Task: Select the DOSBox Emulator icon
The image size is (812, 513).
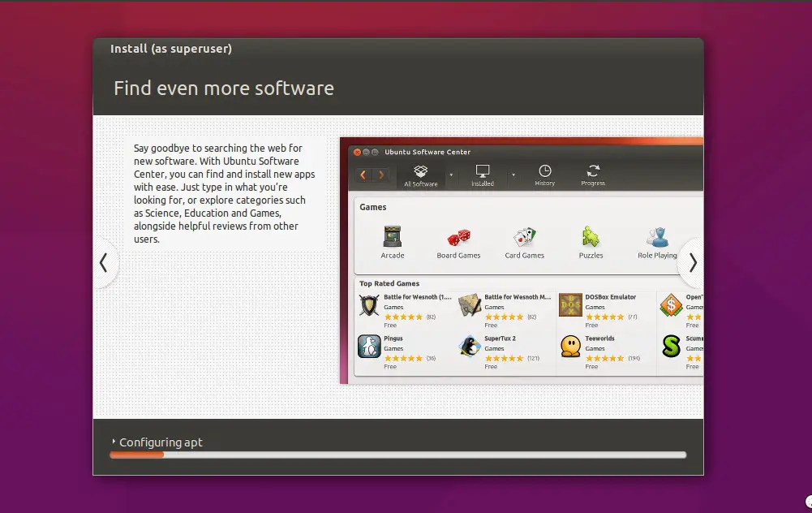Action: (571, 305)
